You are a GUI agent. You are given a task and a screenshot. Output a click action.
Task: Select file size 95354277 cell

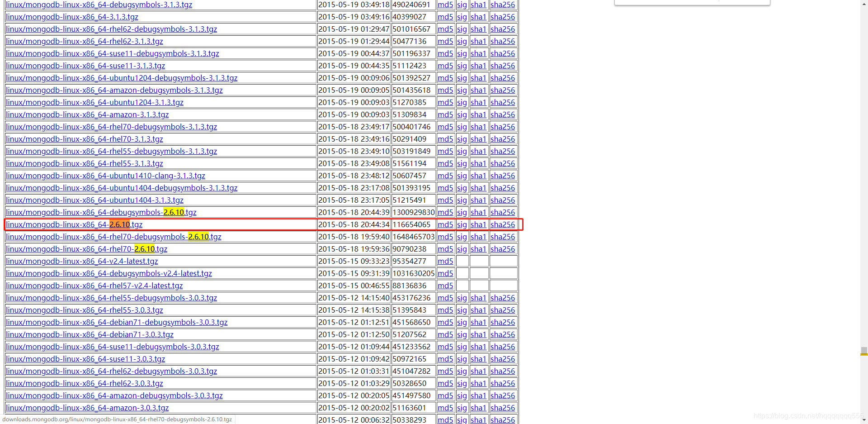[413, 261]
